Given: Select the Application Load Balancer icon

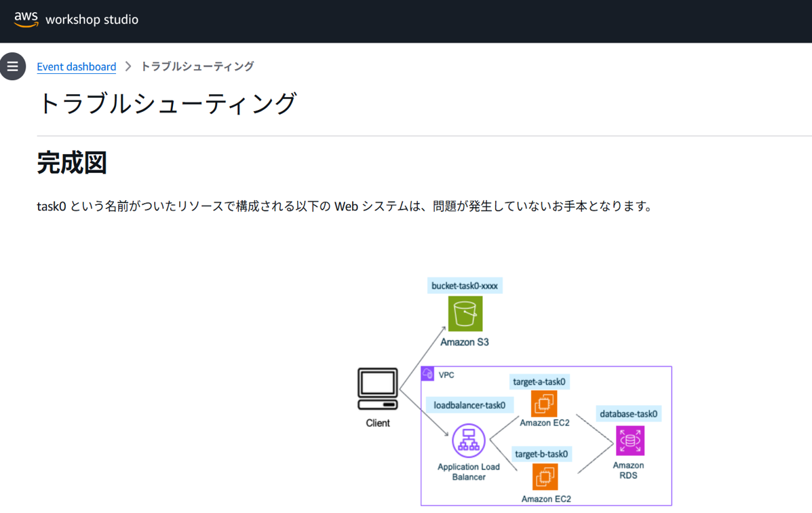Looking at the screenshot, I should pyautogui.click(x=469, y=441).
